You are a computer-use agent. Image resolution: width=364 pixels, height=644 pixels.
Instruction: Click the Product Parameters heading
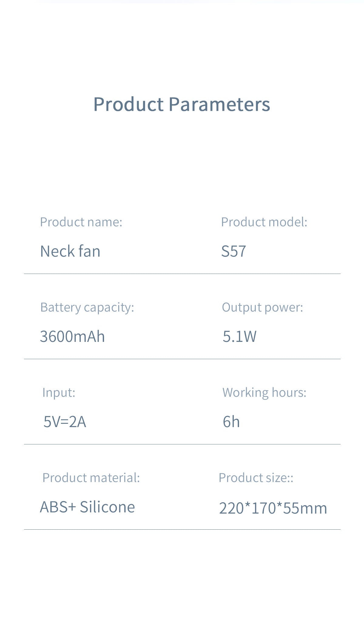click(181, 104)
